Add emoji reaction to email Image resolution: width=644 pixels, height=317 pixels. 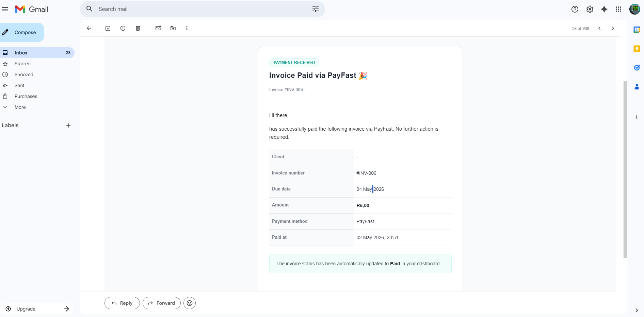click(190, 303)
